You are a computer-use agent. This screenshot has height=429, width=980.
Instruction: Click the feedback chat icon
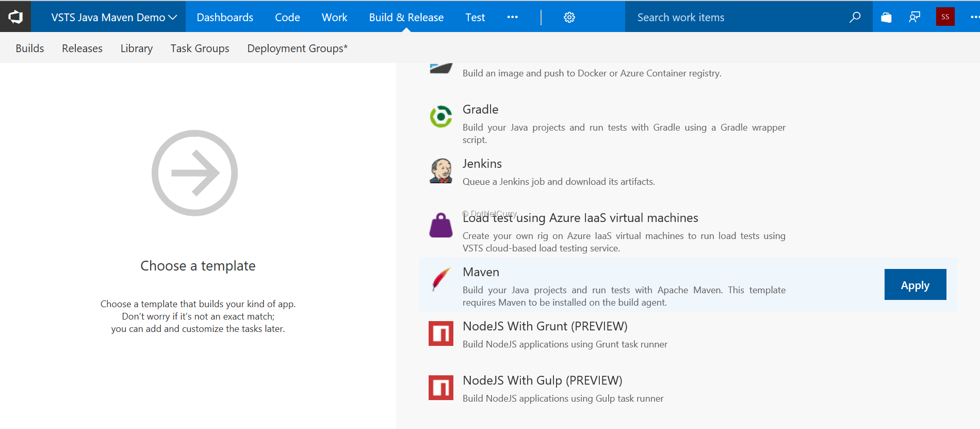coord(914,18)
